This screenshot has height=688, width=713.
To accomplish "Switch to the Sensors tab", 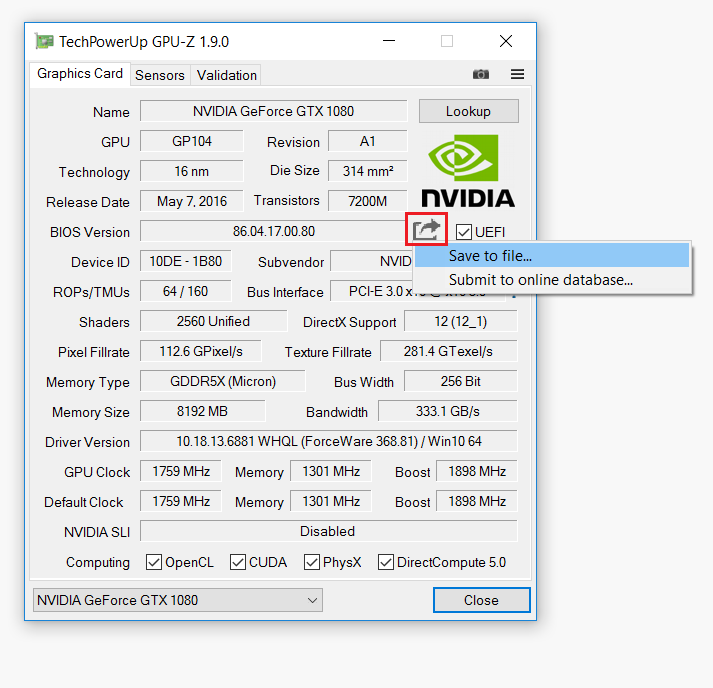I will point(160,75).
